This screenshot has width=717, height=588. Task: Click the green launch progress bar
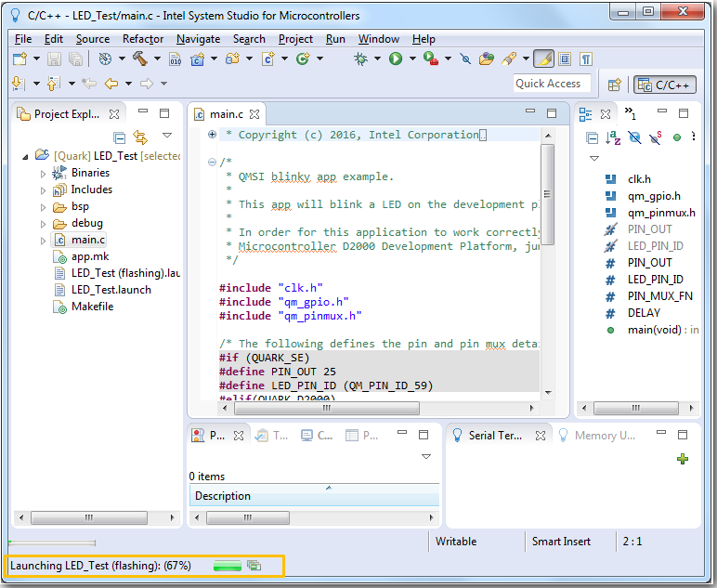(228, 566)
